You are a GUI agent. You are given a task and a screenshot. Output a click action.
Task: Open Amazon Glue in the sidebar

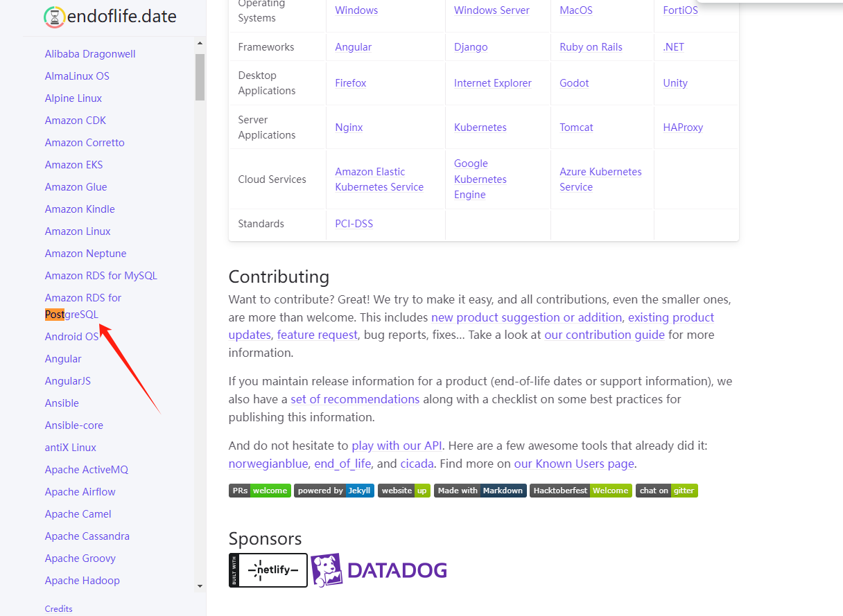(76, 187)
